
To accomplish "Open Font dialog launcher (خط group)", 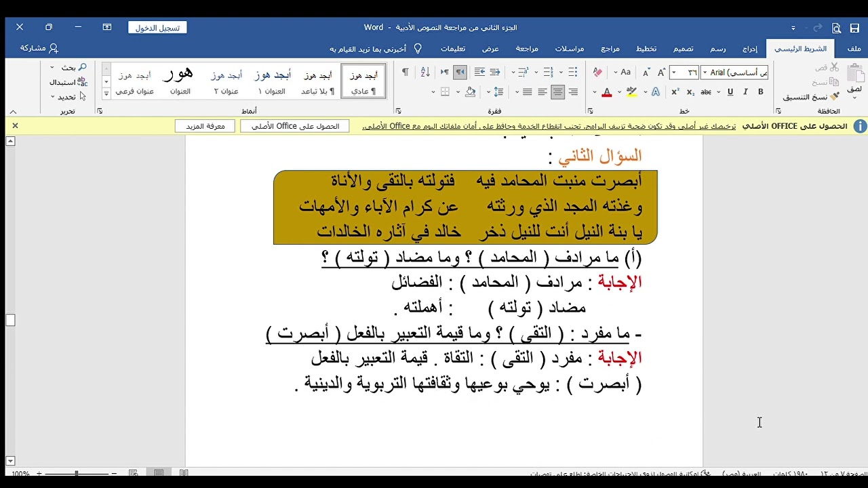I will click(590, 111).
